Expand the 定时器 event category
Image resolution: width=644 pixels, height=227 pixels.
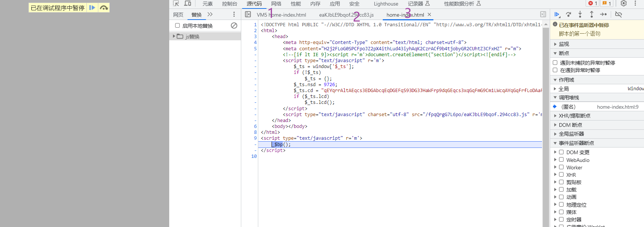(555, 219)
